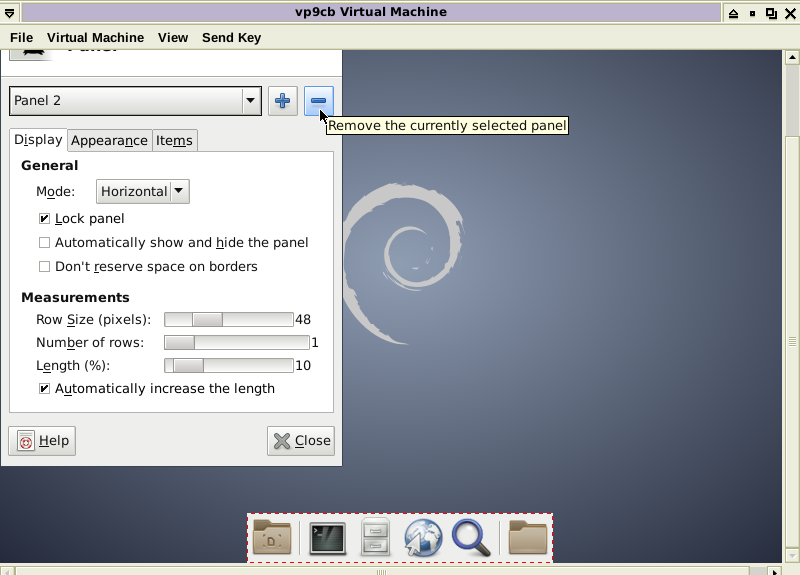Open the web browser globe icon
Viewport: 800px width, 575px height.
423,538
